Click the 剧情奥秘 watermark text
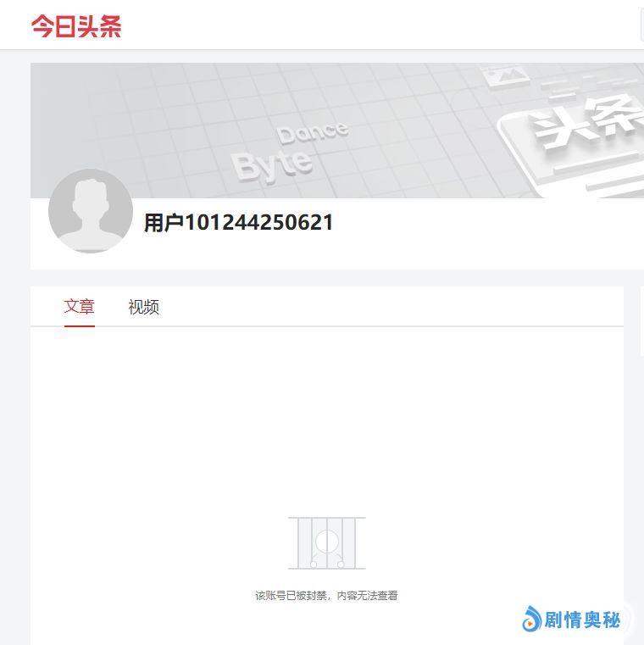 pyautogui.click(x=582, y=620)
